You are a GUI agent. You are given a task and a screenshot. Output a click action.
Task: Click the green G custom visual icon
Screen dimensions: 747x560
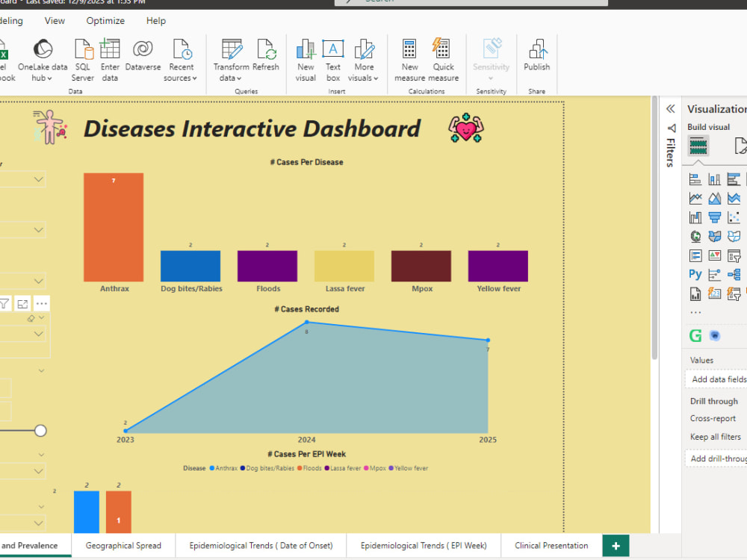[x=695, y=336]
